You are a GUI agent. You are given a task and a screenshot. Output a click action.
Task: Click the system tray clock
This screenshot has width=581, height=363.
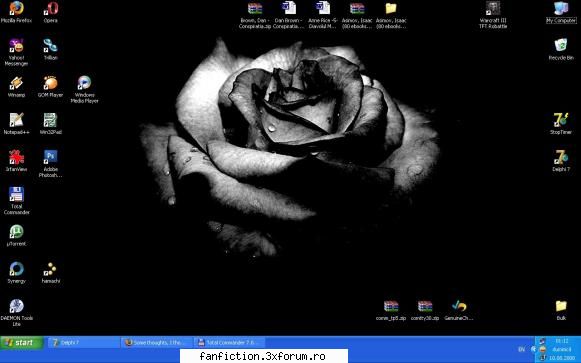(x=562, y=341)
